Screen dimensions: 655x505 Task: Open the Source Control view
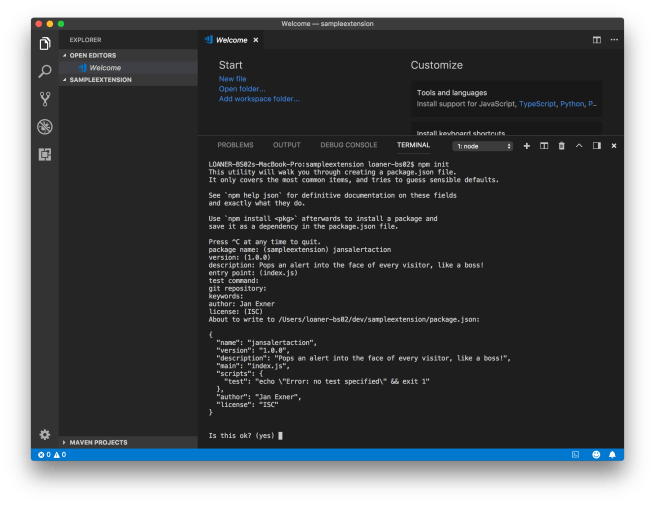[45, 99]
